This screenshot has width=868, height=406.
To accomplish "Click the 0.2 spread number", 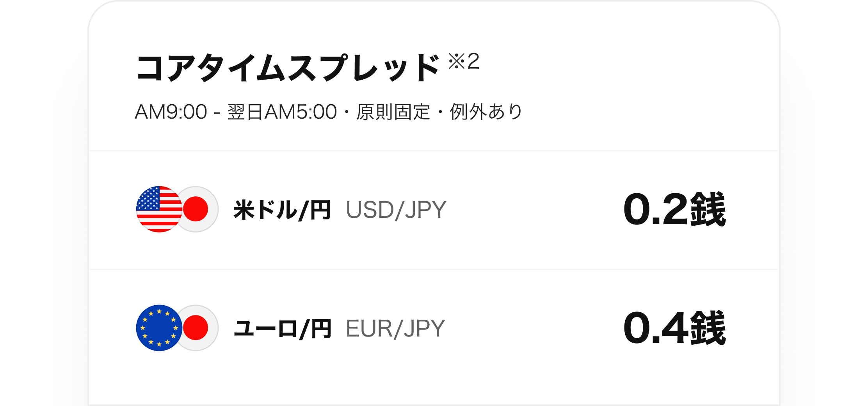I will click(655, 210).
